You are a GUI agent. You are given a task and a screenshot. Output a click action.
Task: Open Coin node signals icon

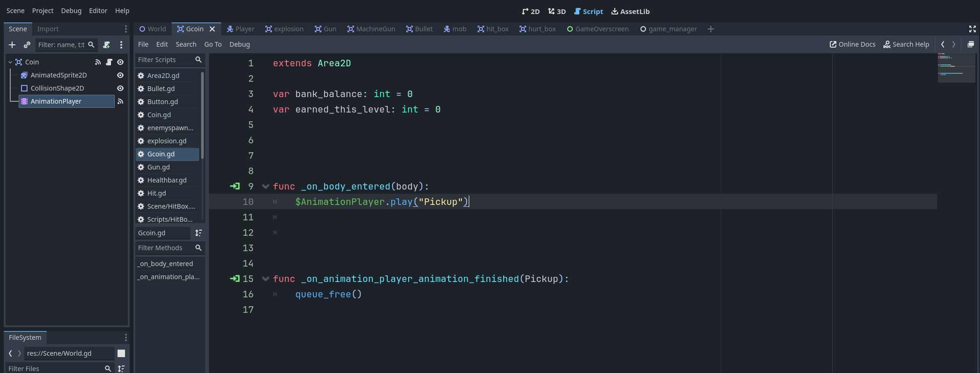[98, 62]
